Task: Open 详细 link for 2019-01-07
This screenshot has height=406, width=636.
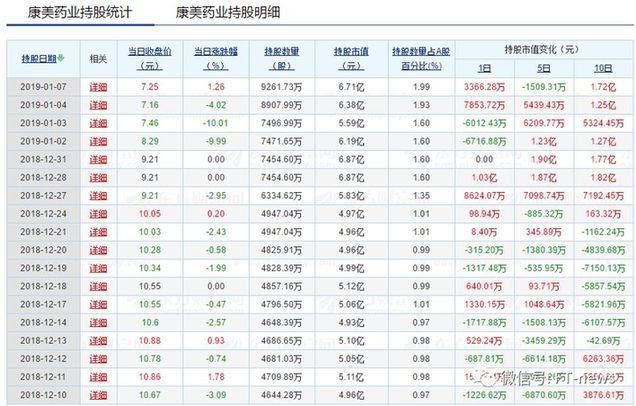Action: pos(98,87)
